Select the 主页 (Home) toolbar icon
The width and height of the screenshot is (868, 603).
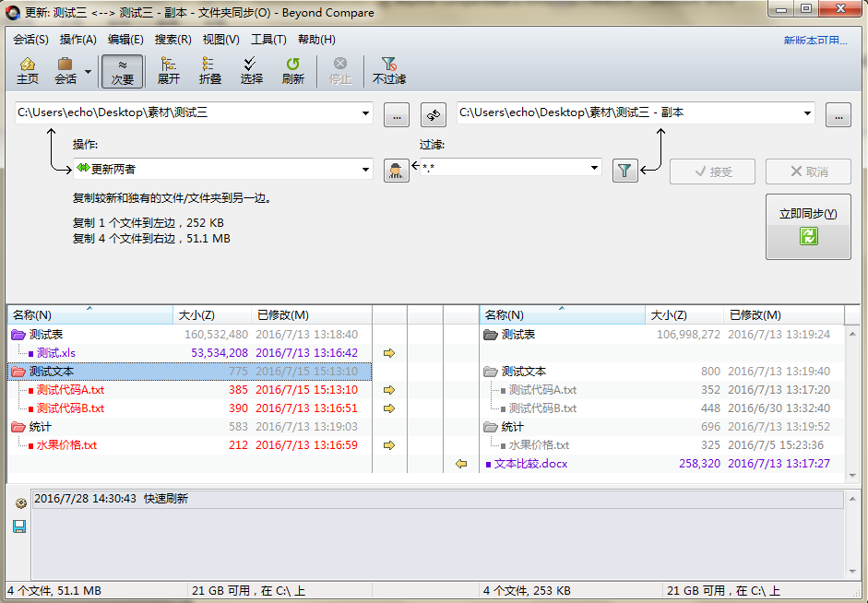pos(28,70)
